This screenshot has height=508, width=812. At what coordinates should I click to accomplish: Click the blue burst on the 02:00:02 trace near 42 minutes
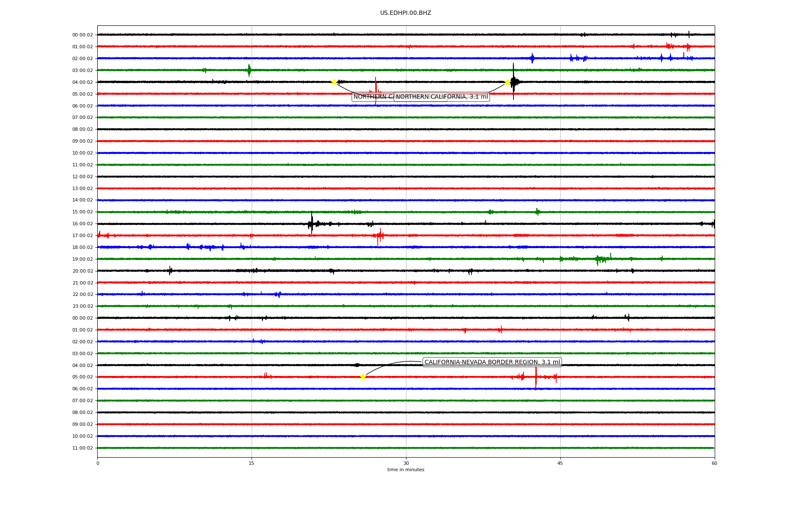[x=532, y=58]
